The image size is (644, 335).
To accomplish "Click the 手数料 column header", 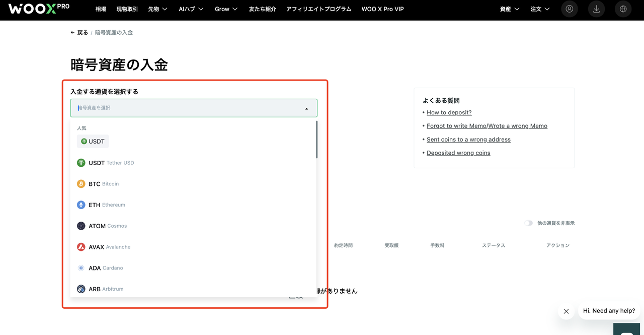I will pos(437,245).
